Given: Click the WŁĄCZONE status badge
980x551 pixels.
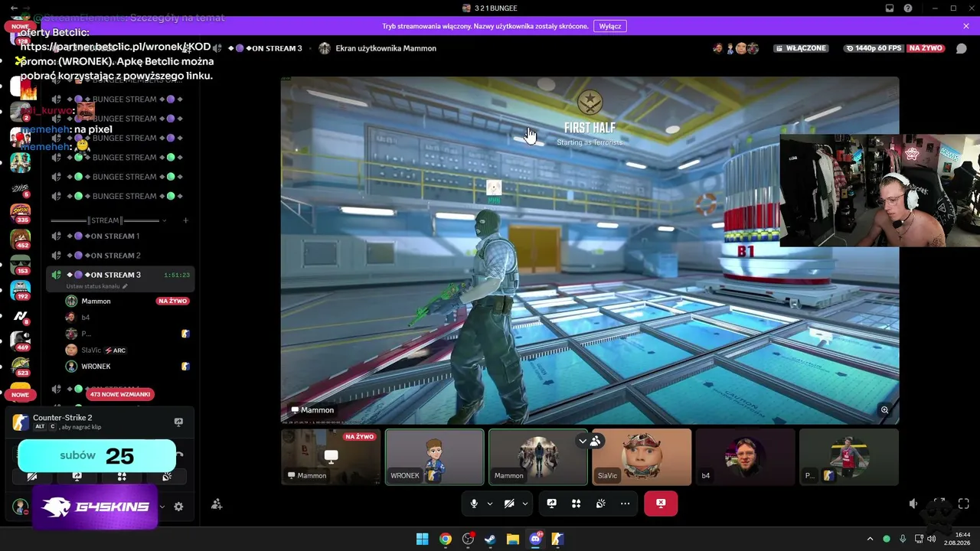Looking at the screenshot, I should point(801,48).
